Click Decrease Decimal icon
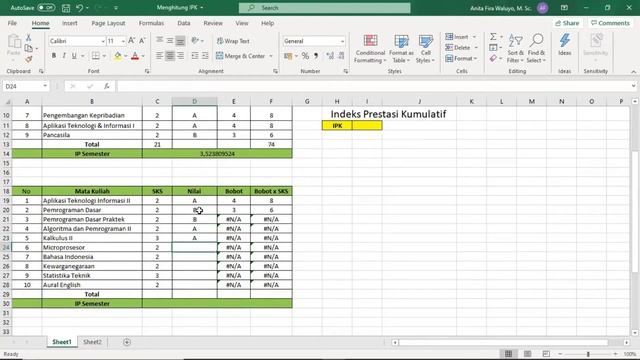 click(x=341, y=56)
